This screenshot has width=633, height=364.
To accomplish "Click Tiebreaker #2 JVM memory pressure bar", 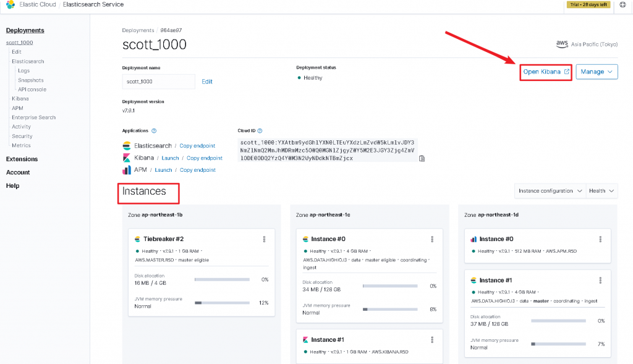I will click(222, 303).
